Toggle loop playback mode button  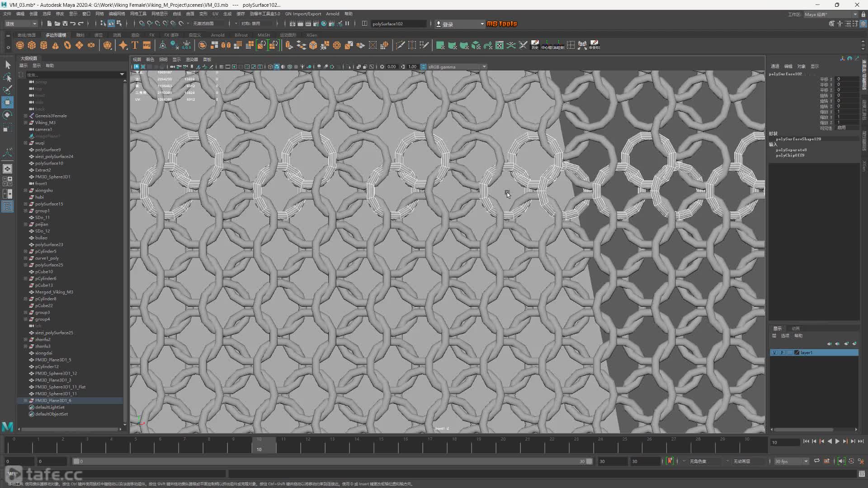(816, 461)
